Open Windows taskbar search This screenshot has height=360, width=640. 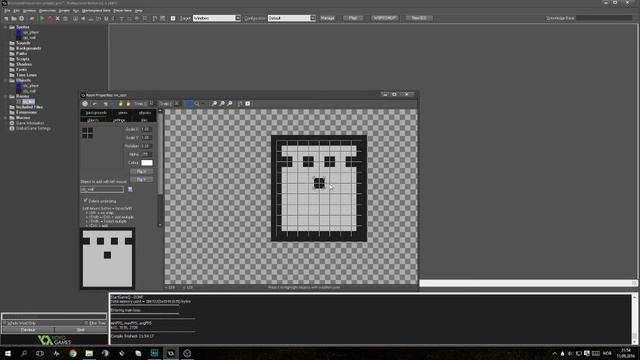pyautogui.click(x=24, y=353)
